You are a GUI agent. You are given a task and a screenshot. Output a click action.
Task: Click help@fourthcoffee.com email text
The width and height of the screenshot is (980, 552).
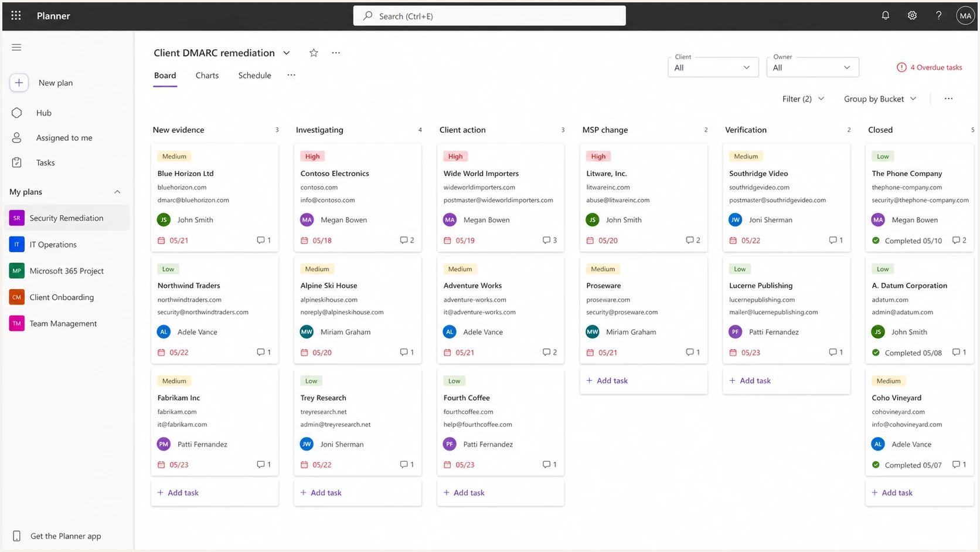(478, 424)
